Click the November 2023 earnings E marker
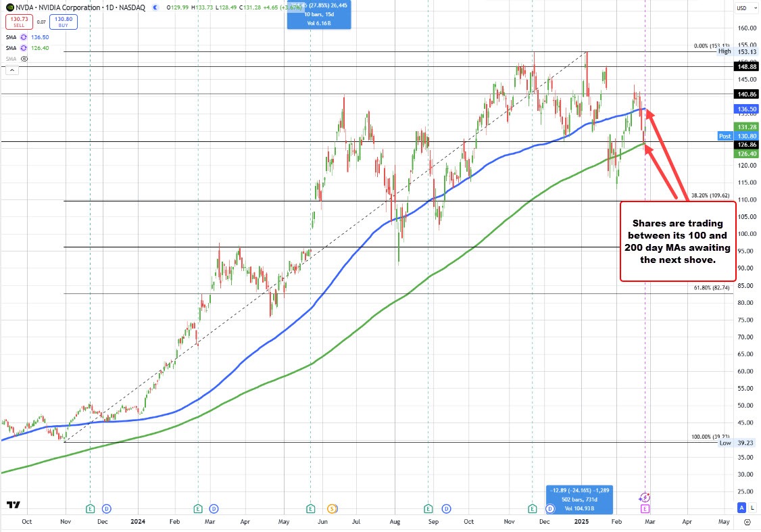 90,509
